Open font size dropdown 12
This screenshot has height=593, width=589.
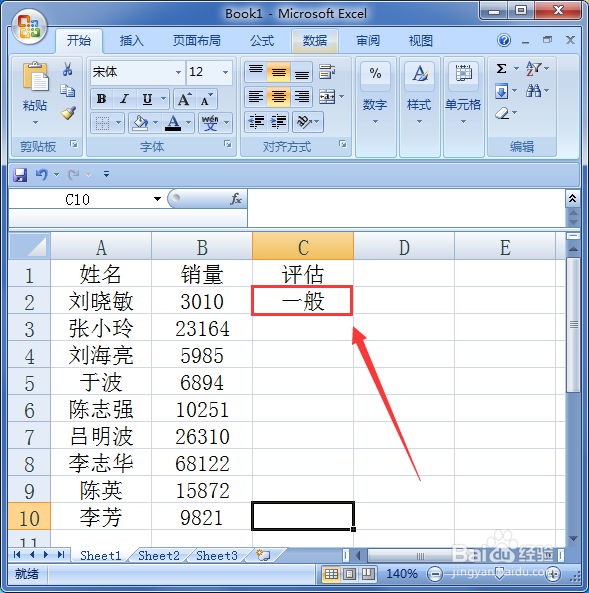(x=225, y=72)
